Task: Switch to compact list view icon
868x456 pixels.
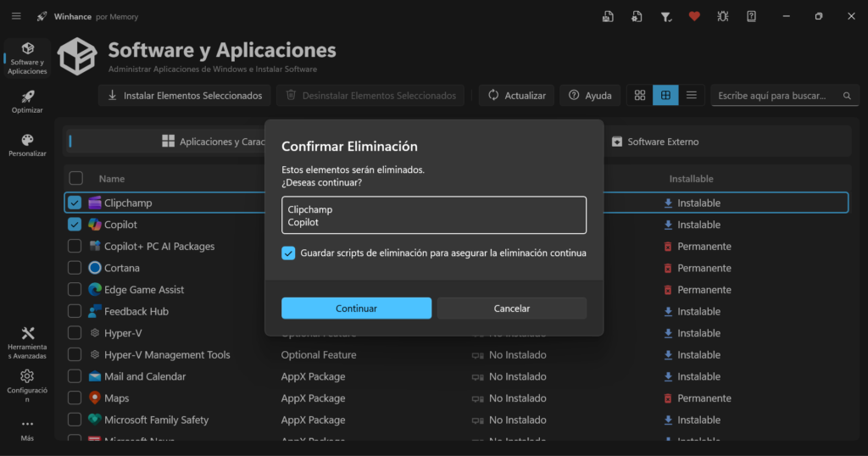Action: [692, 95]
